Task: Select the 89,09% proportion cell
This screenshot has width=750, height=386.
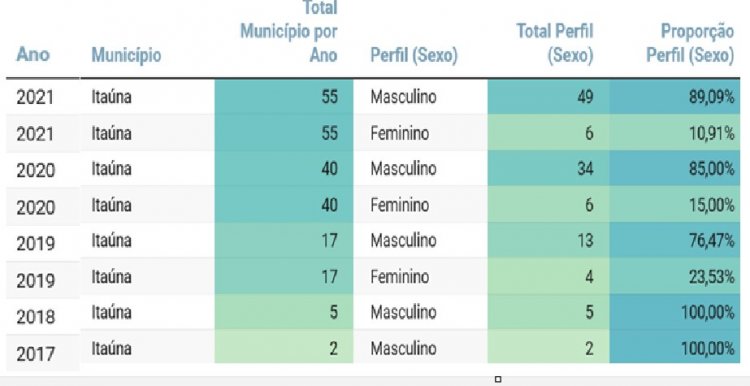Action: click(x=674, y=97)
